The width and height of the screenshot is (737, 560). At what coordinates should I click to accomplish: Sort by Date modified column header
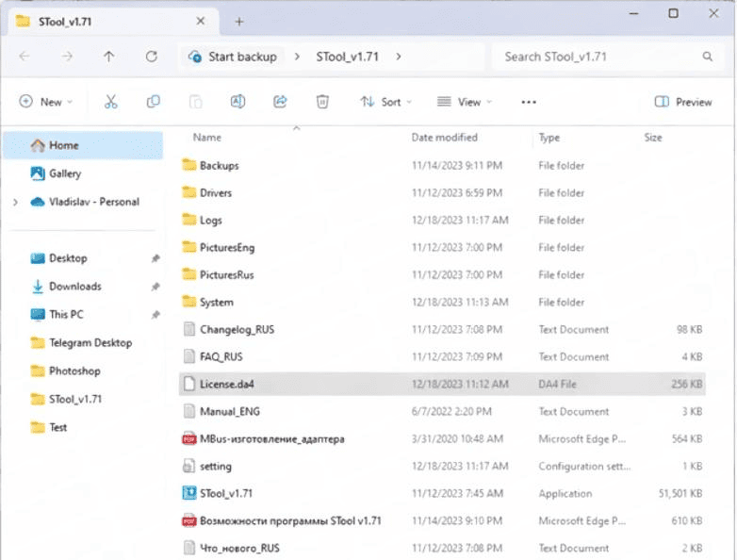click(444, 138)
